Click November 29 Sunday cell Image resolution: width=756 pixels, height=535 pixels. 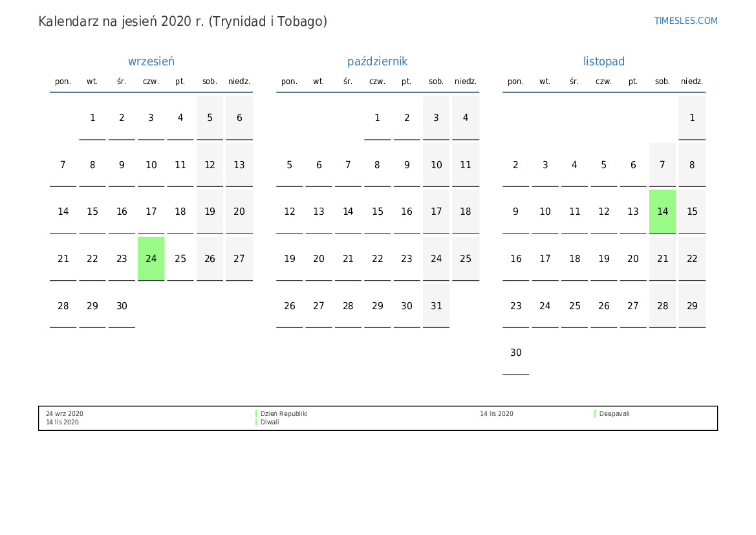692,306
